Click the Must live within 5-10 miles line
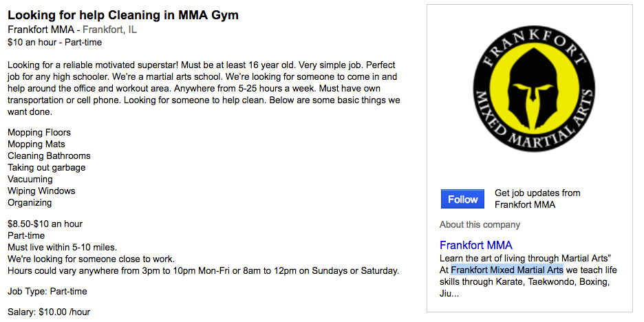Image resolution: width=644 pixels, height=322 pixels. pos(62,247)
